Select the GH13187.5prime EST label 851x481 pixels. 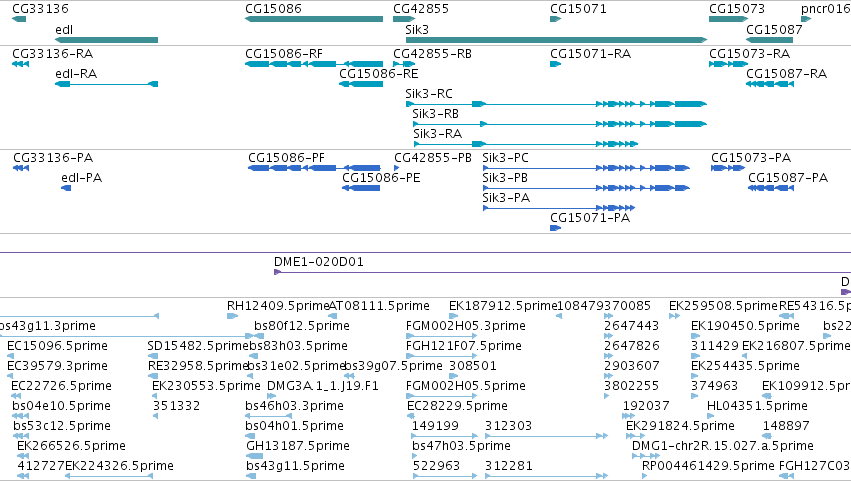click(x=298, y=446)
